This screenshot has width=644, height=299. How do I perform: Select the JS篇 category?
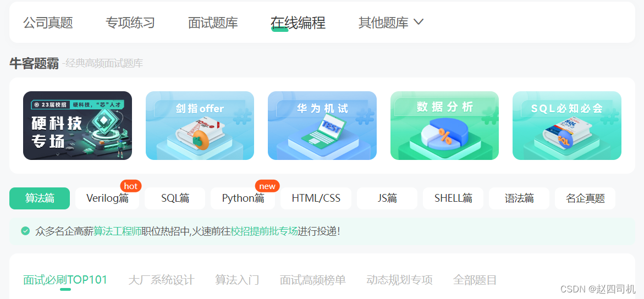pyautogui.click(x=387, y=198)
